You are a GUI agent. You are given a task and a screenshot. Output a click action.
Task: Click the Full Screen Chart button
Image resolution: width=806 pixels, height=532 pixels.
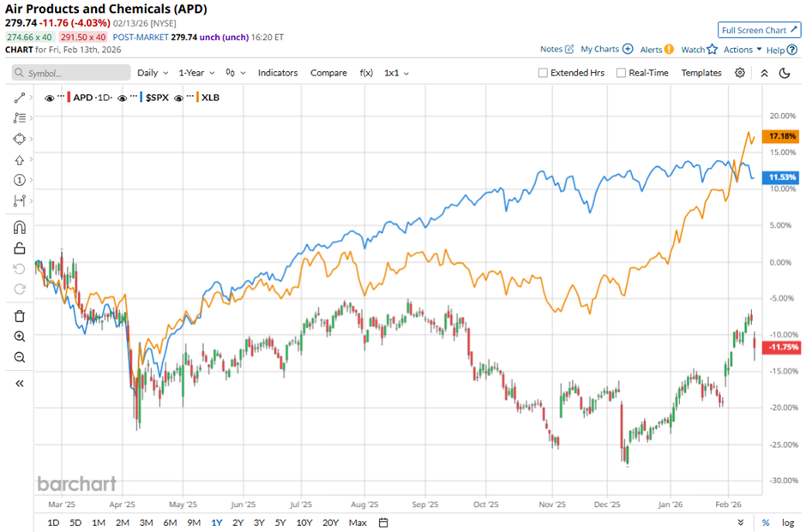point(758,29)
